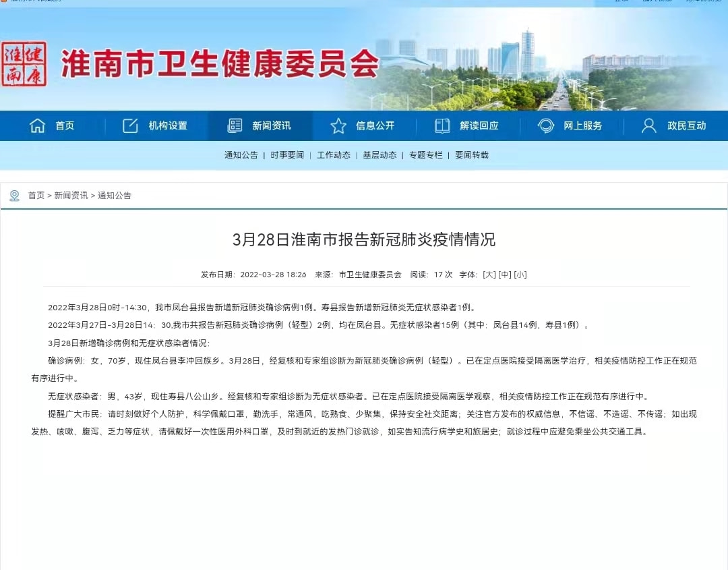Click paragraph starting 2022年3月28日0时-14:30

(262, 308)
